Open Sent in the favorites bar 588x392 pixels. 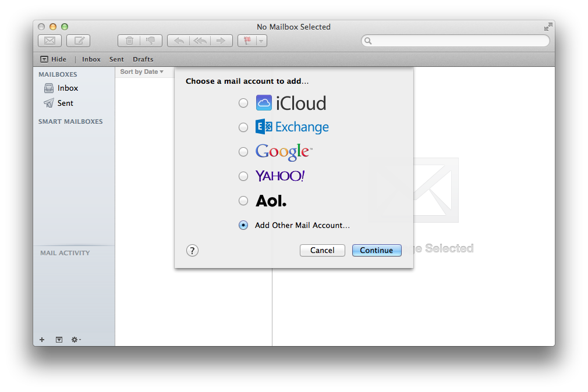pyautogui.click(x=116, y=59)
